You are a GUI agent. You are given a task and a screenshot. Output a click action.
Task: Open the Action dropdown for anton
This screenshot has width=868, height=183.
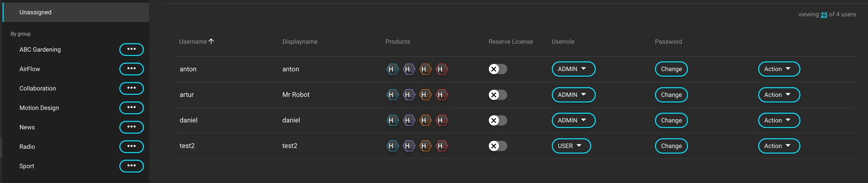click(778, 69)
